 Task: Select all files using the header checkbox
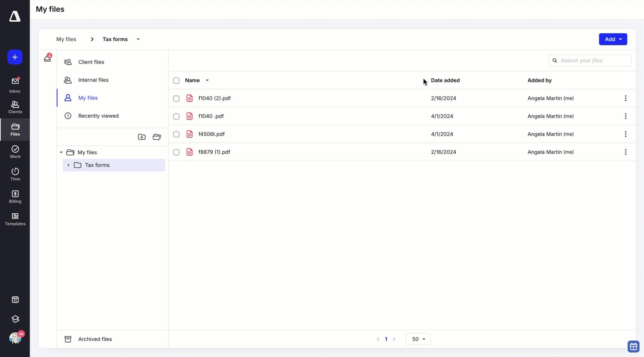176,80
